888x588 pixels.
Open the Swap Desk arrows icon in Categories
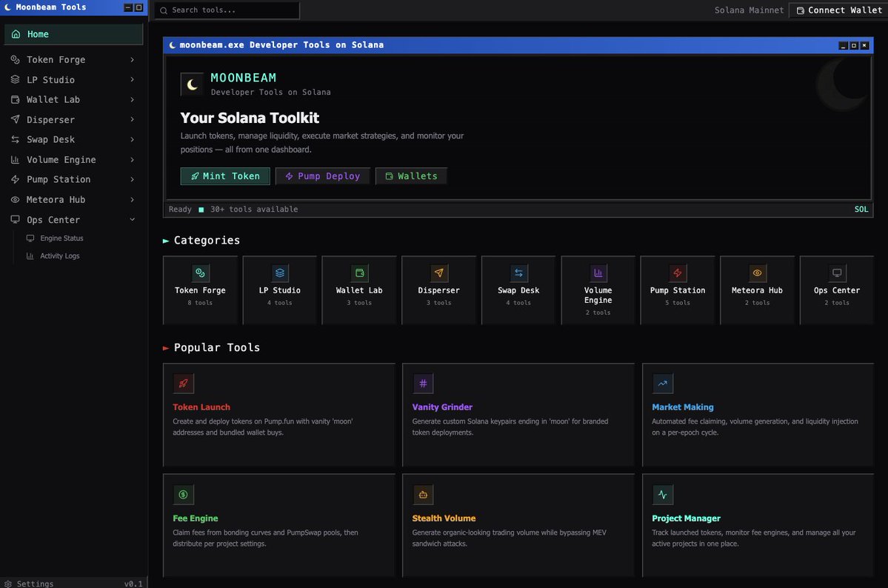pyautogui.click(x=518, y=273)
